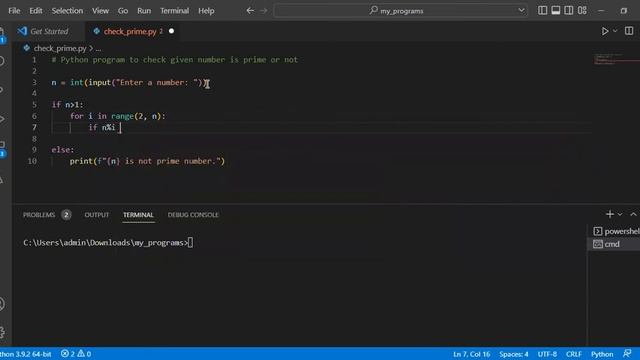Open the run options dropdown arrow
The image size is (640, 360).
coord(615,31)
